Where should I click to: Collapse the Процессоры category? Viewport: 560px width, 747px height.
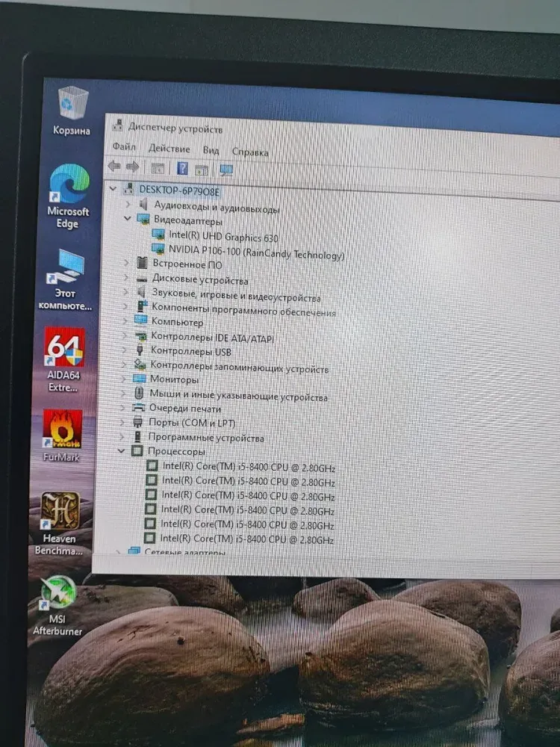(x=122, y=451)
